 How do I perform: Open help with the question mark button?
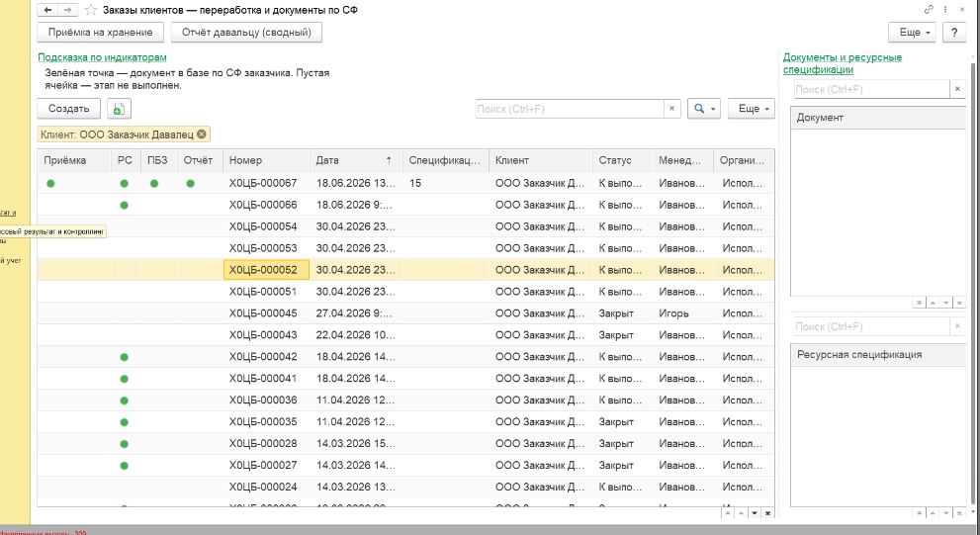pos(954,33)
